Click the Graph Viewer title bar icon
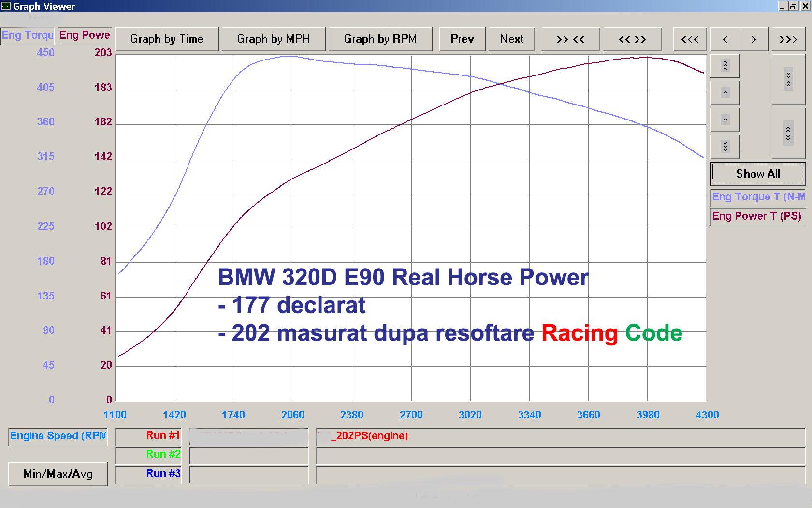The image size is (812, 508). [6, 6]
